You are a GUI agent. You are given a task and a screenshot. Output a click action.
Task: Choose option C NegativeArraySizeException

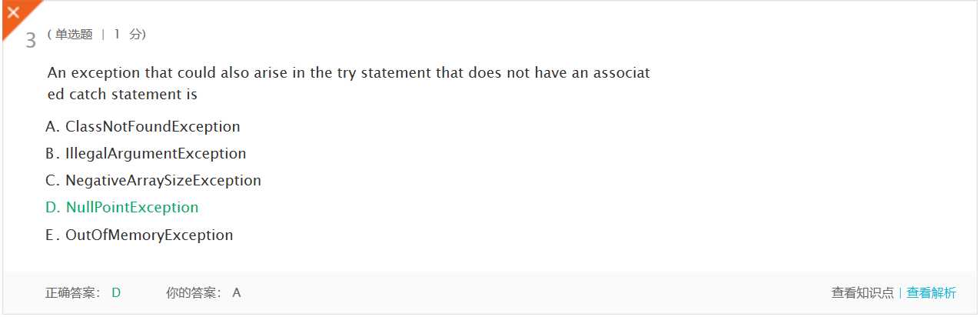click(x=154, y=180)
